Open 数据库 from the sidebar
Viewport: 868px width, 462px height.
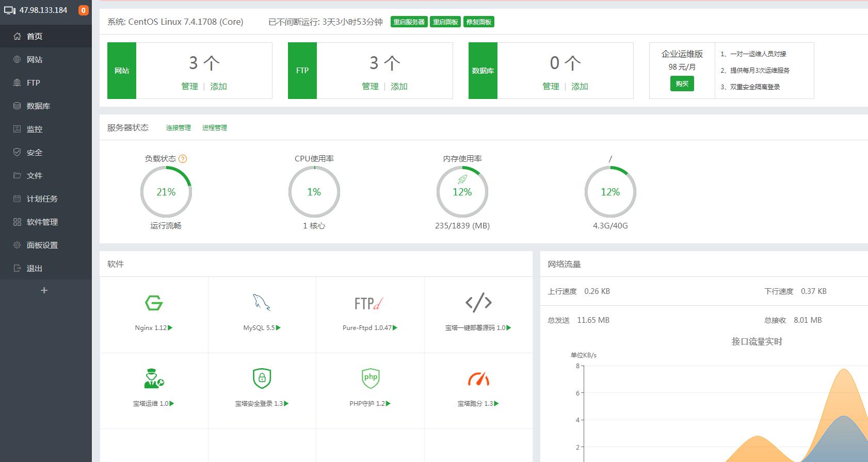pos(46,106)
